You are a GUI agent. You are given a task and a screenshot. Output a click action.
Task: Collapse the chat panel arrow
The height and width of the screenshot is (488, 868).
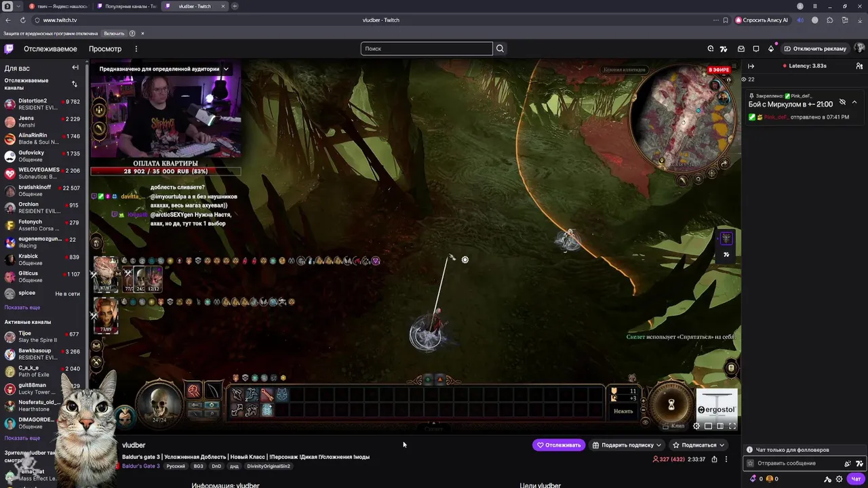point(751,66)
